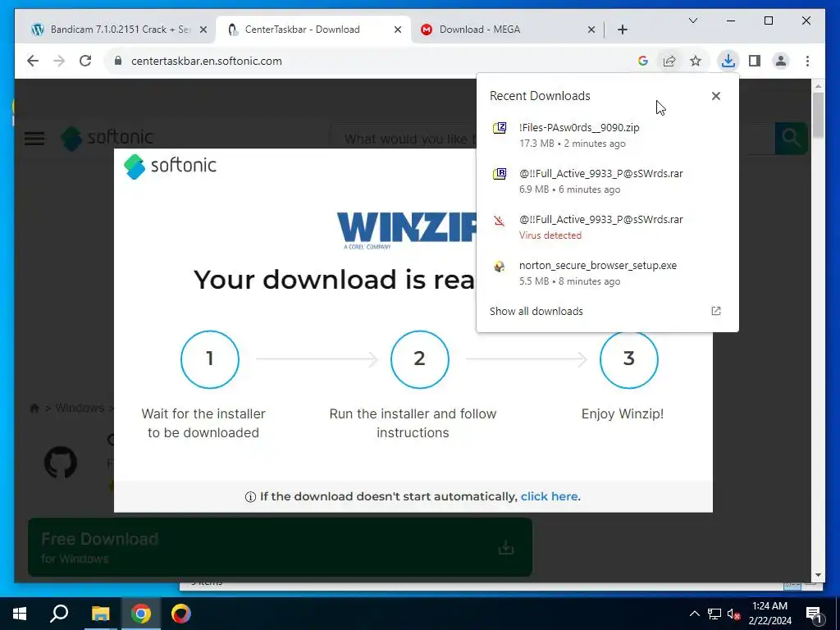This screenshot has width=840, height=630.
Task: Reload the current page
Action: tap(85, 61)
